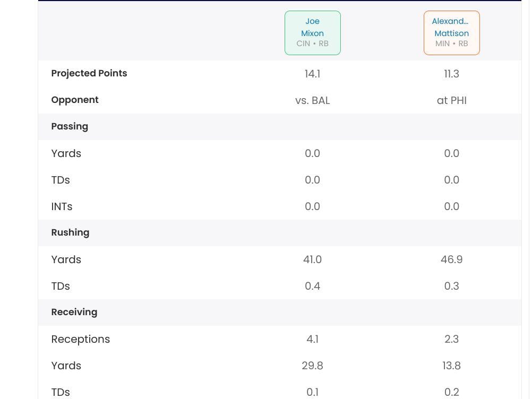532x399 pixels.
Task: Click Mixon's 29.8 receiving yards value
Action: [x=312, y=366]
